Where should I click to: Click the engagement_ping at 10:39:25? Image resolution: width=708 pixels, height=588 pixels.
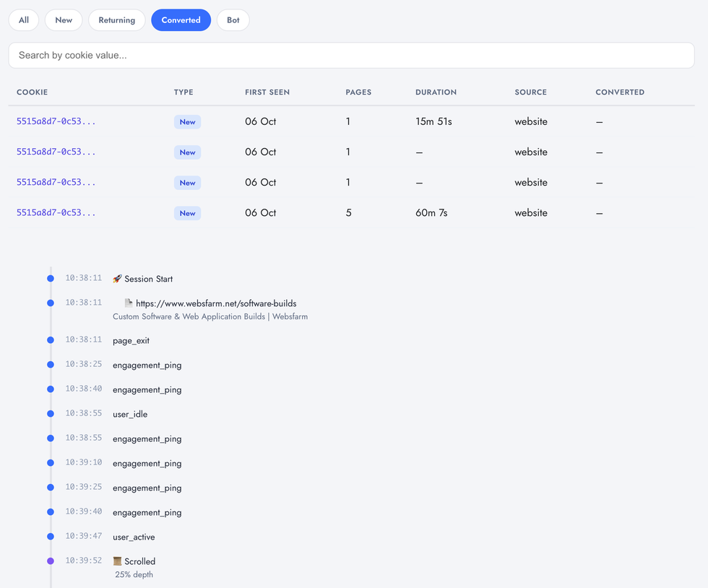tap(147, 488)
